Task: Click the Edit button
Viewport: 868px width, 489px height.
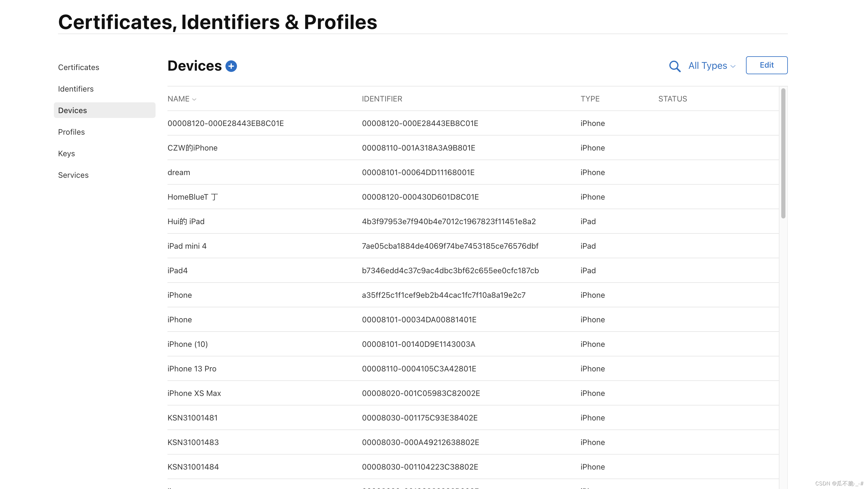Action: coord(767,65)
